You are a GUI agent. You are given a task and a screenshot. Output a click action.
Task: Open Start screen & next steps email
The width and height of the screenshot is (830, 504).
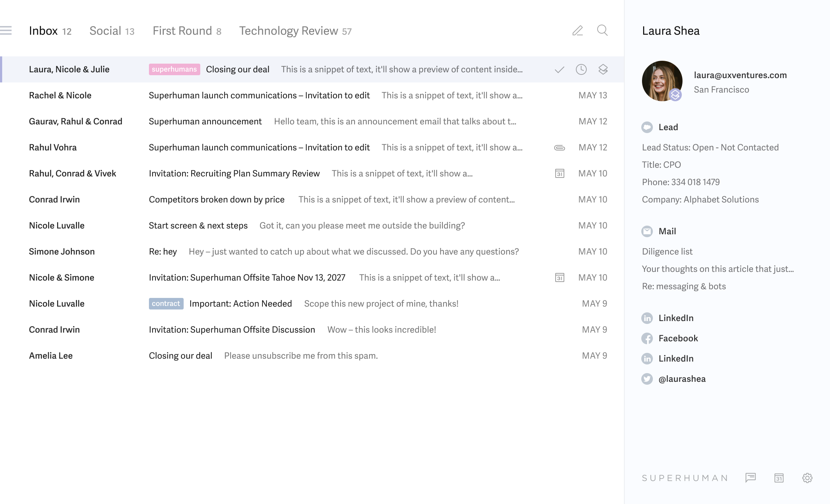pyautogui.click(x=312, y=226)
